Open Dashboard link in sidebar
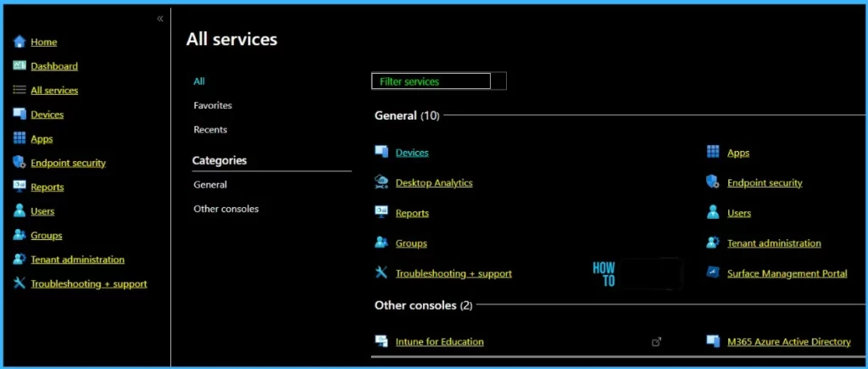Screen dimensions: 868x369 click(54, 66)
